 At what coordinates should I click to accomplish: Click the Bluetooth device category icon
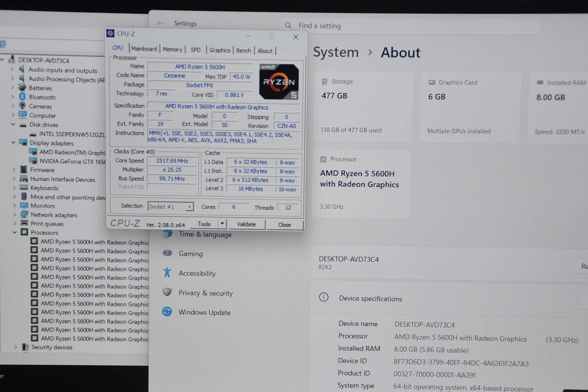[22, 97]
